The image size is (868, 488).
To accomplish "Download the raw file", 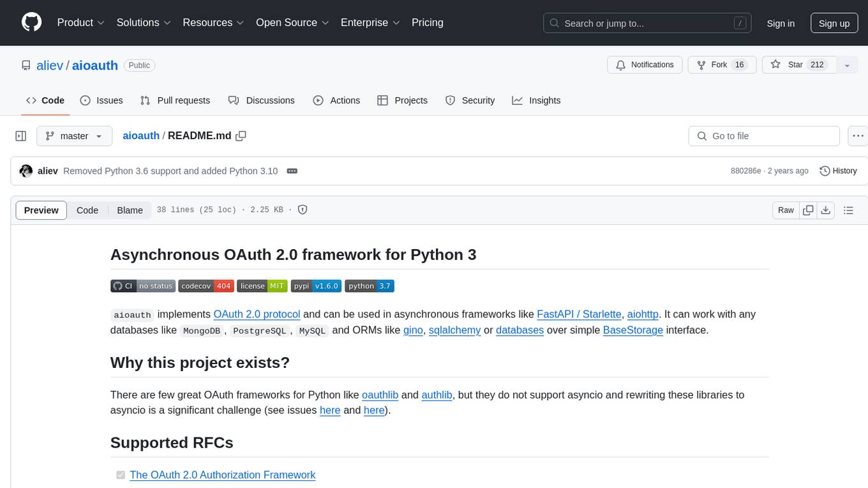I will (826, 210).
